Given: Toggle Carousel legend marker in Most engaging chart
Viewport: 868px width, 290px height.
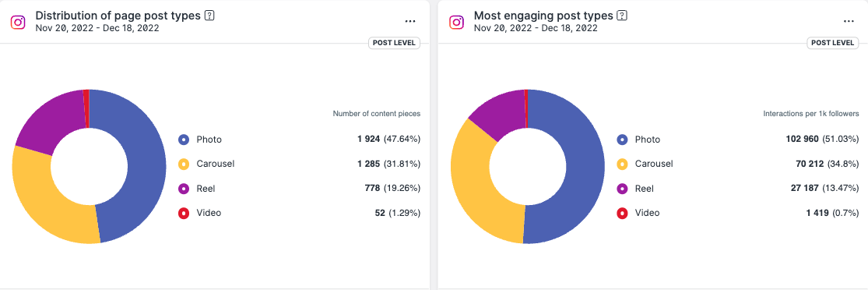Looking at the screenshot, I should click(x=622, y=164).
